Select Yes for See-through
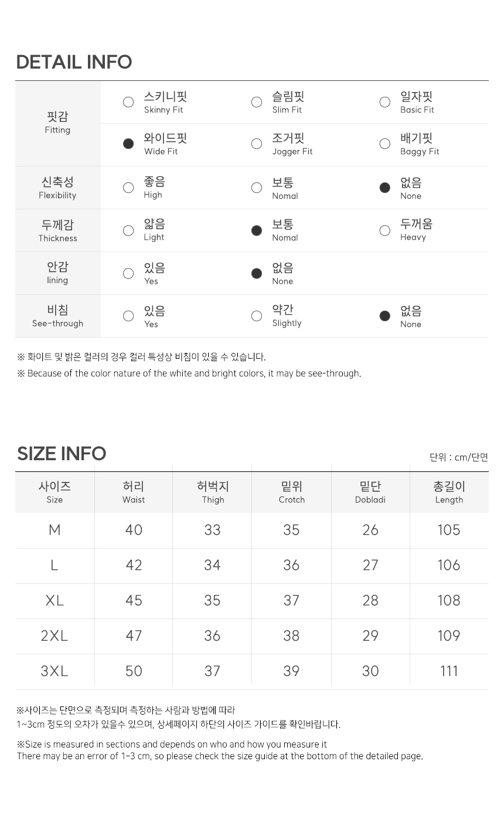Viewport: 504px width, 829px height. pyautogui.click(x=128, y=316)
